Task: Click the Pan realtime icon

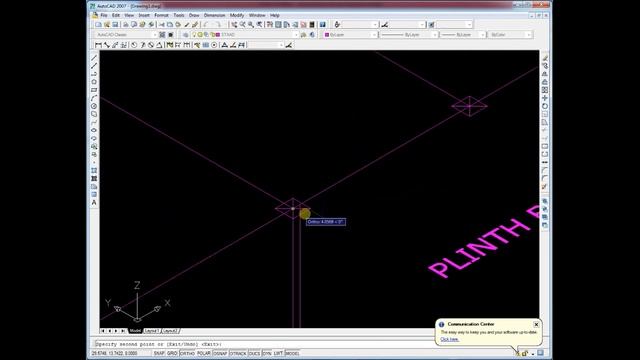Action: (234, 25)
